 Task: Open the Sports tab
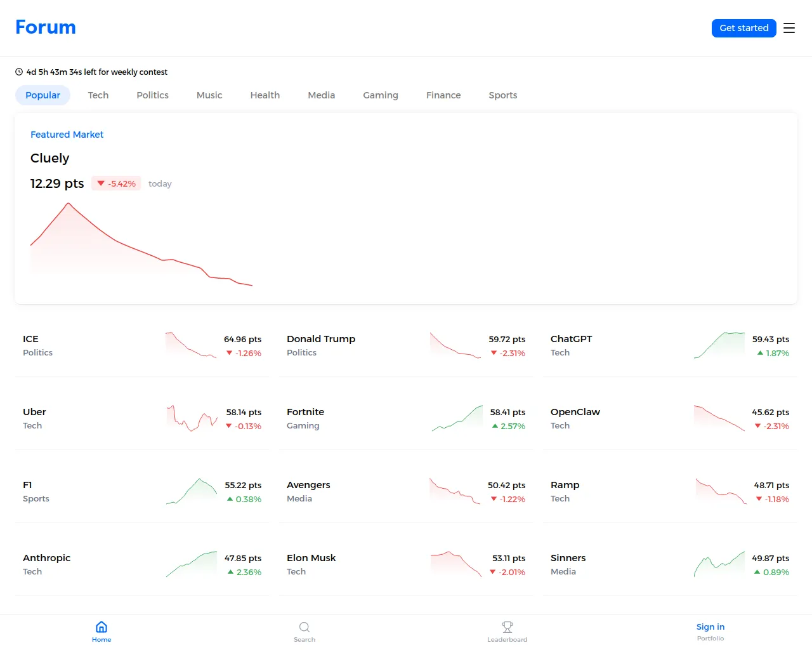(x=502, y=95)
